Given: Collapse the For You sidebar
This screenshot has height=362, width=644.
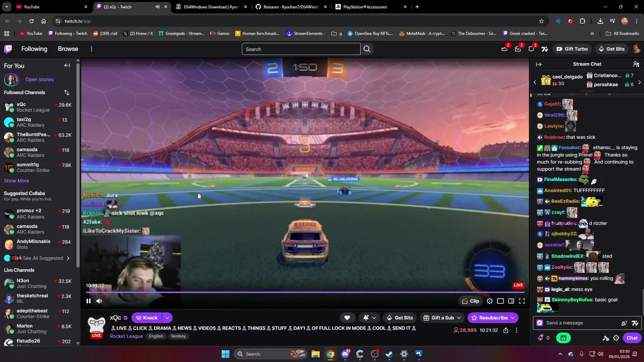Looking at the screenshot, I should tap(67, 65).
